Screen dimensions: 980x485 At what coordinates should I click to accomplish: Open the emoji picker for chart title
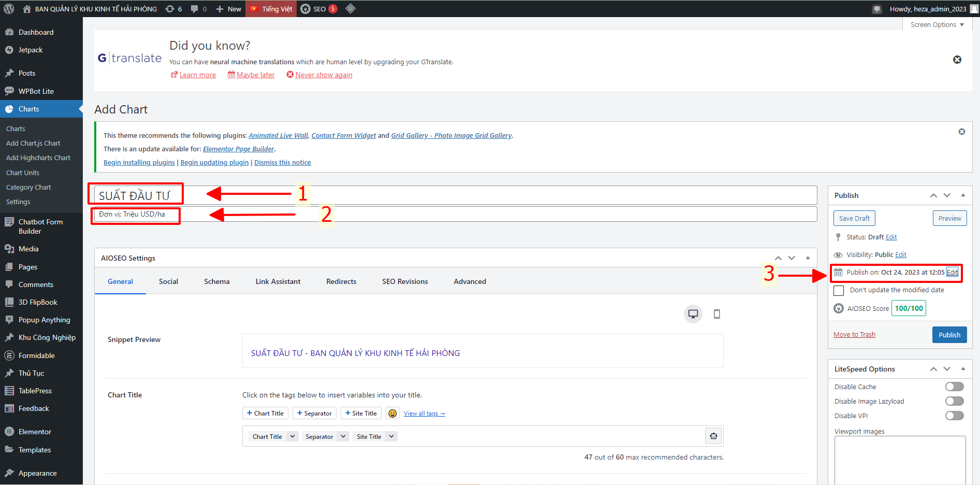pos(392,413)
